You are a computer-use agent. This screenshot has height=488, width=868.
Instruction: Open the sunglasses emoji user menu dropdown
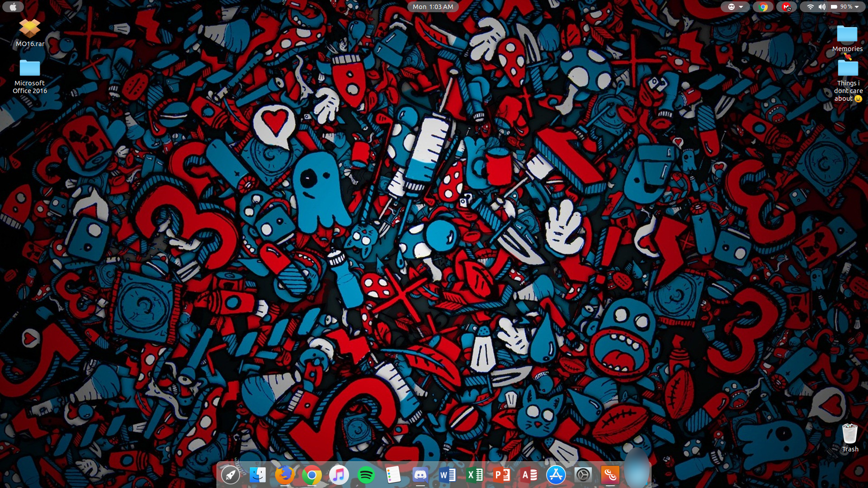pyautogui.click(x=735, y=7)
